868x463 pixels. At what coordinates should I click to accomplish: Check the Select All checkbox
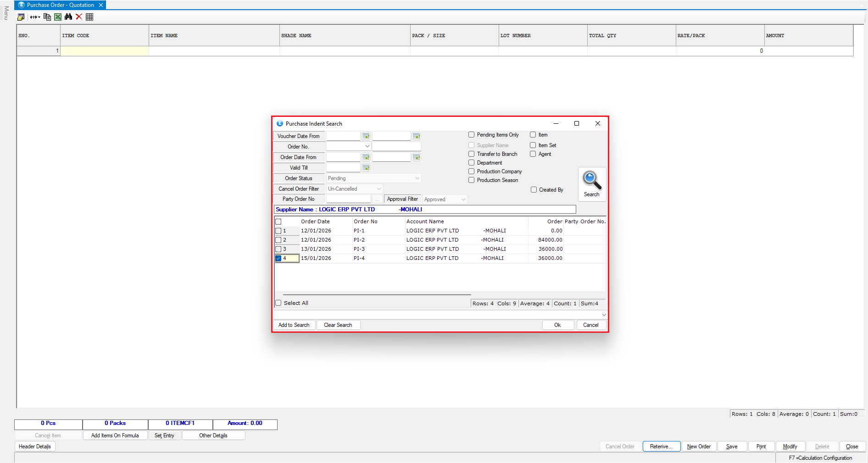point(278,303)
